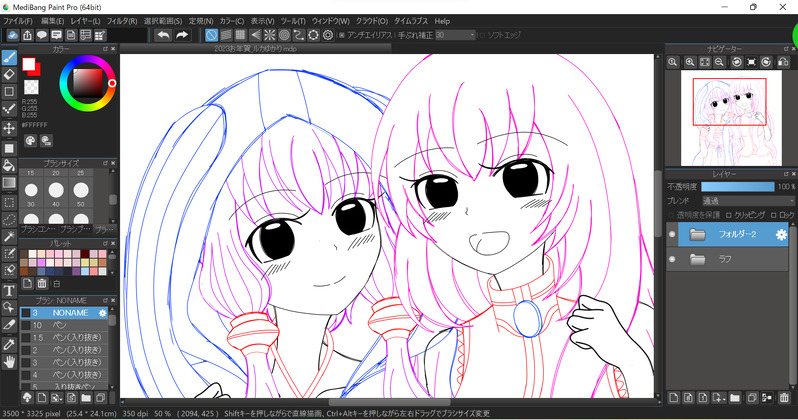
Task: Select the Brush tool in left toolbar
Action: pos(9,57)
